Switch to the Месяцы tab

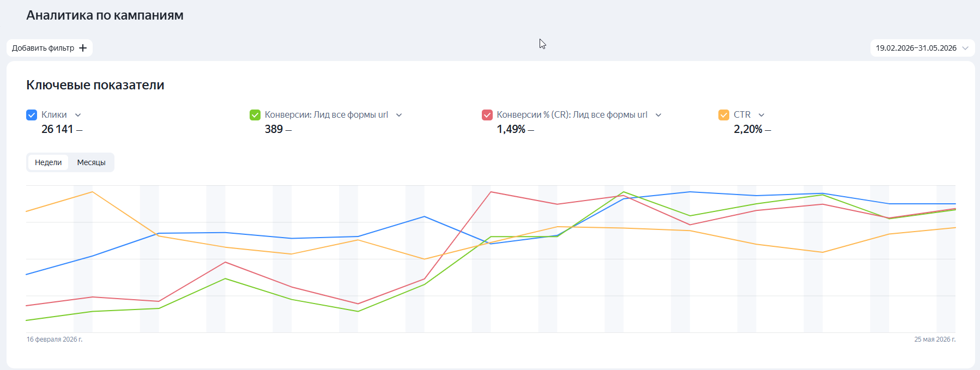(92, 162)
